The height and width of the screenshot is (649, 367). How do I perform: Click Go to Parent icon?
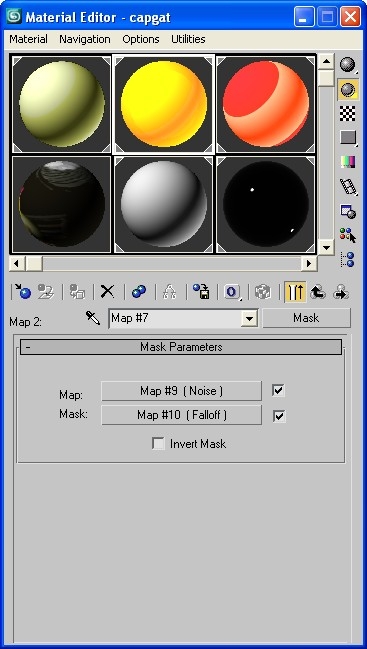318,292
